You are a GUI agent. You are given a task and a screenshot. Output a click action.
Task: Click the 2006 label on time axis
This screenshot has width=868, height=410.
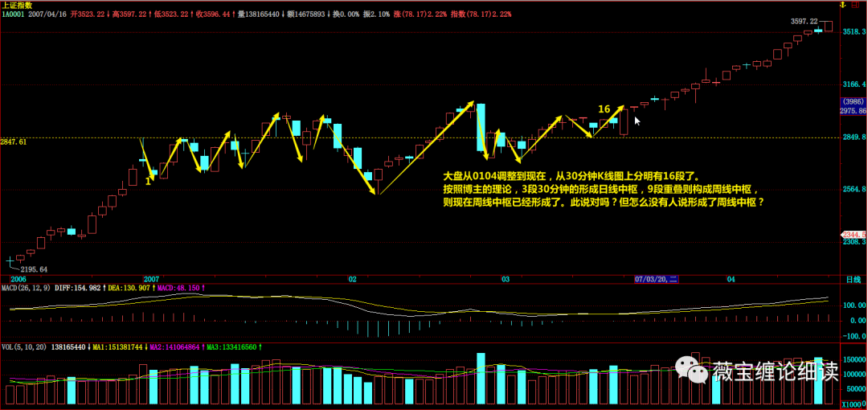tap(18, 279)
